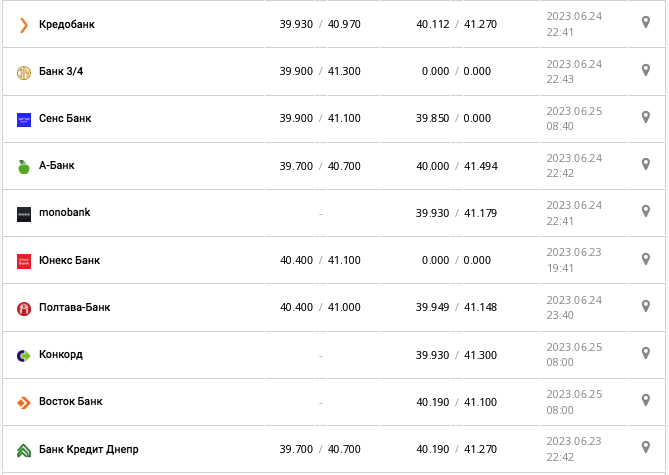Open map location pin for monobank
The width and height of the screenshot is (669, 475).
click(x=646, y=211)
